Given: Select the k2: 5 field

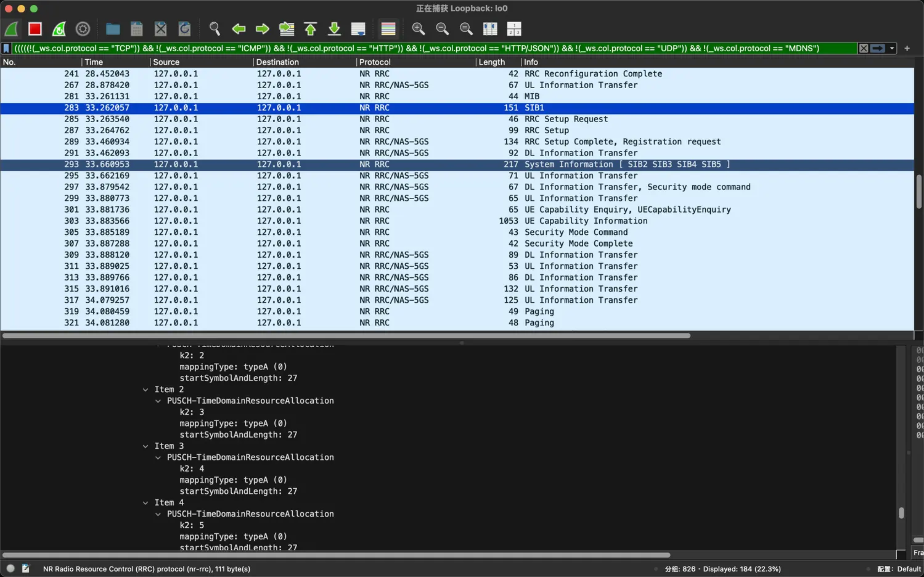Looking at the screenshot, I should (192, 525).
